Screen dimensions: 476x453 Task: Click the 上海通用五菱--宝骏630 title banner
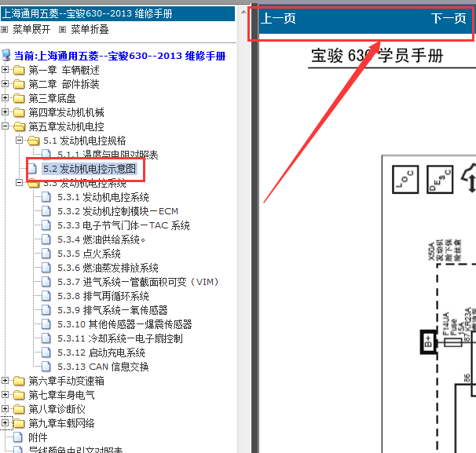point(118,13)
